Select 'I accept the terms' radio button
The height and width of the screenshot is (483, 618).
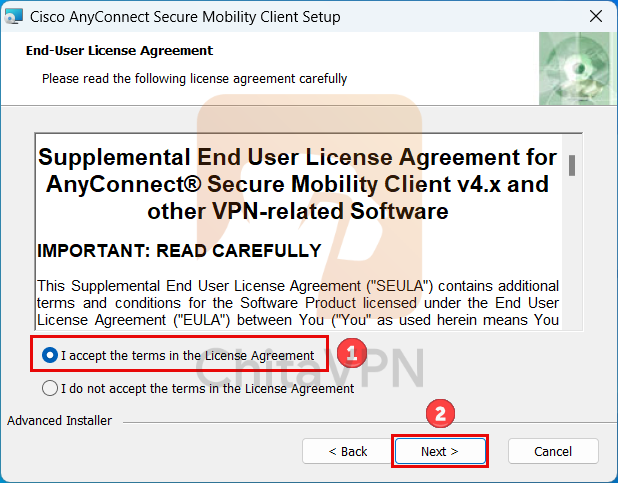[50, 356]
